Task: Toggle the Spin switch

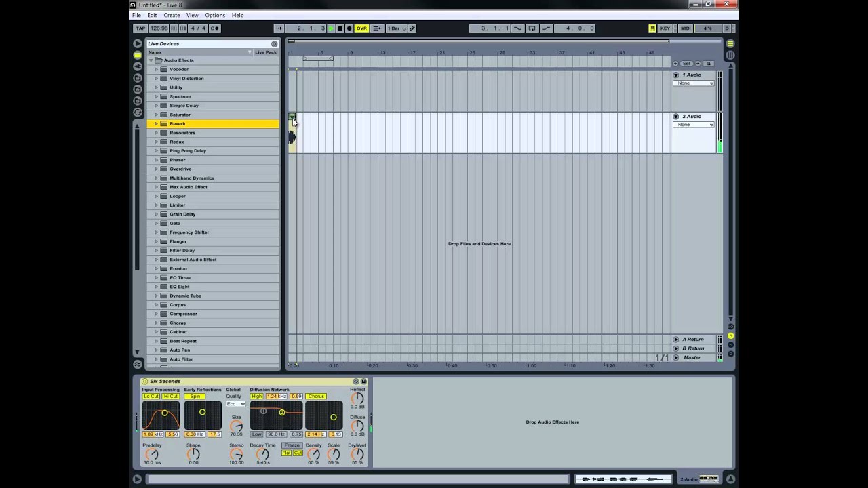Action: pyautogui.click(x=195, y=396)
